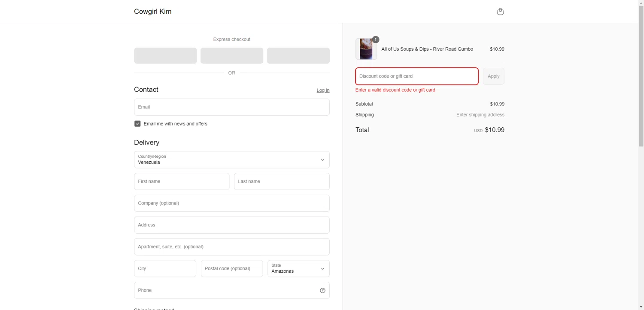Screen dimensions: 644x310
Task: Focus the First name field
Action: [x=182, y=181]
